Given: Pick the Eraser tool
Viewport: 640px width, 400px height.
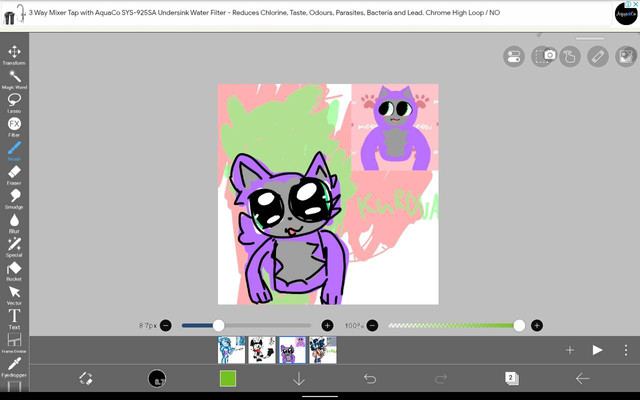Looking at the screenshot, I should pyautogui.click(x=14, y=173).
